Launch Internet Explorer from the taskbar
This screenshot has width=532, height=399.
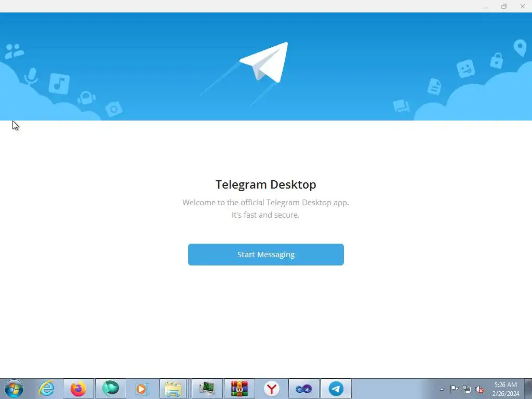click(46, 389)
